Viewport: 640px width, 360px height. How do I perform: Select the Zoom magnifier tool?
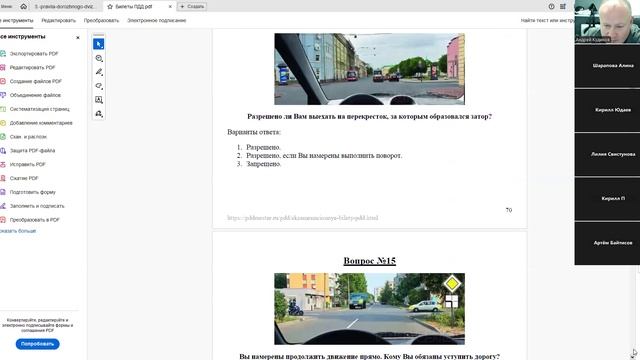pos(98,58)
